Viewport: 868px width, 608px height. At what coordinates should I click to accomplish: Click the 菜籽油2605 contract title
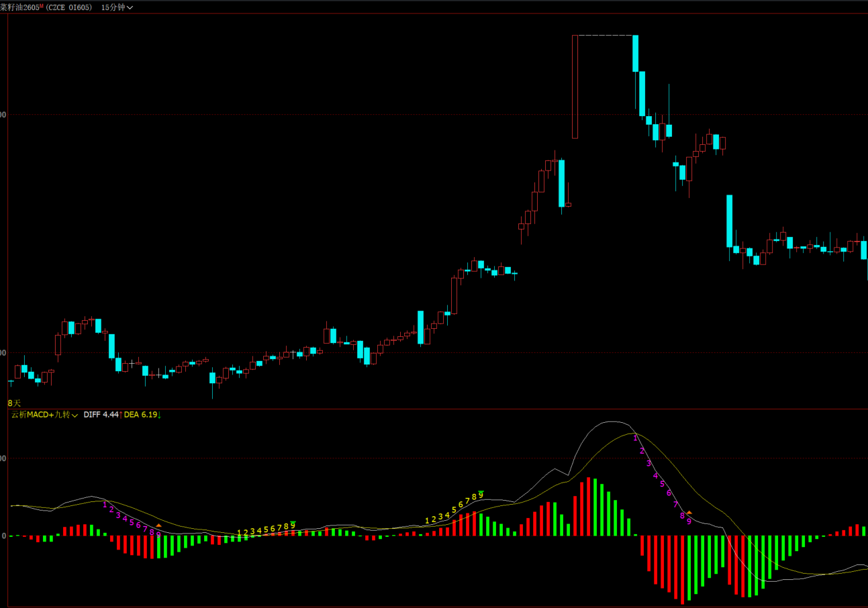(x=19, y=7)
